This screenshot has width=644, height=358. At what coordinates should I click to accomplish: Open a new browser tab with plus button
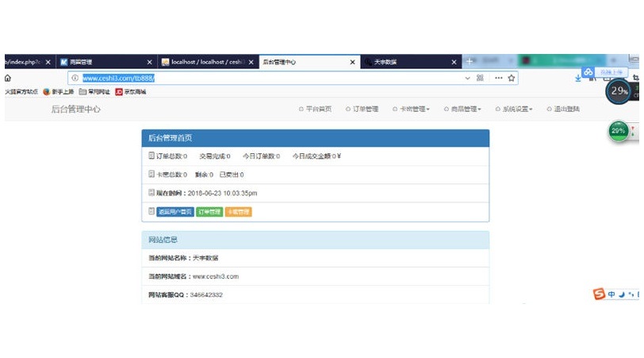pyautogui.click(x=470, y=61)
